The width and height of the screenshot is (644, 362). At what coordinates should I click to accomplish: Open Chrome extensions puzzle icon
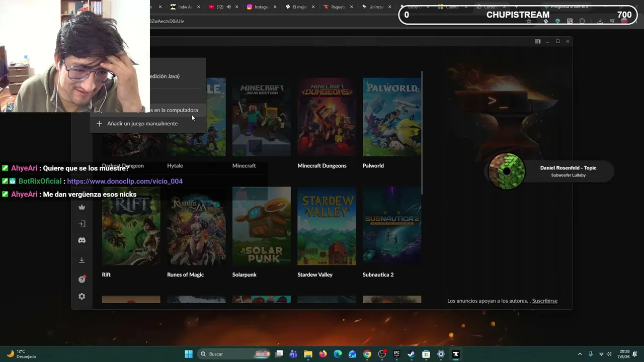582,21
